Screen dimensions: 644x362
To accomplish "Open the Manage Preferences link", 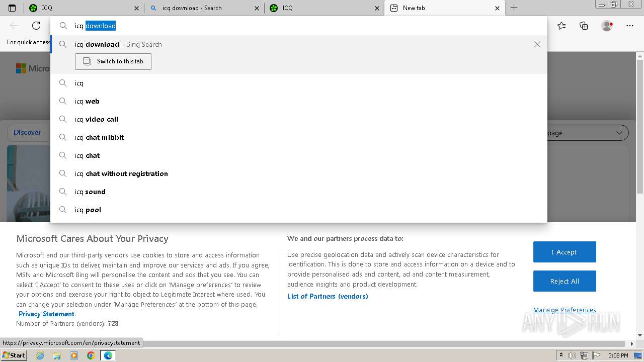I will click(565, 310).
